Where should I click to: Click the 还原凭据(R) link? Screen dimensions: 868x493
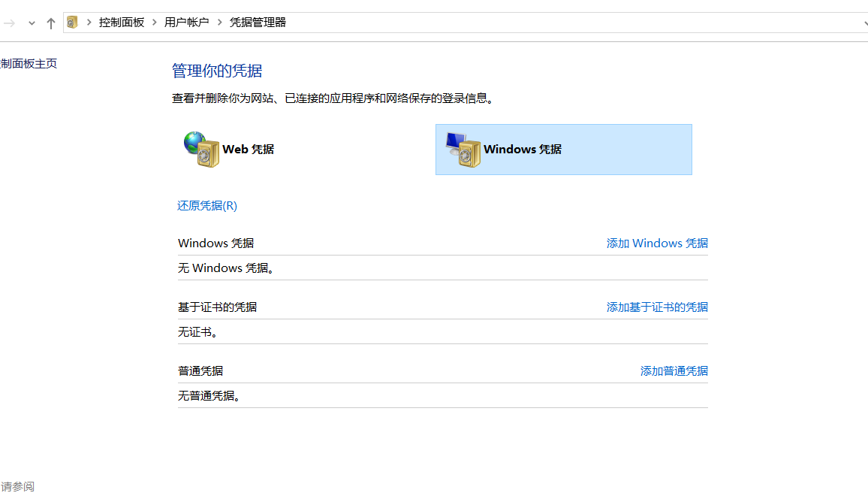click(x=206, y=205)
